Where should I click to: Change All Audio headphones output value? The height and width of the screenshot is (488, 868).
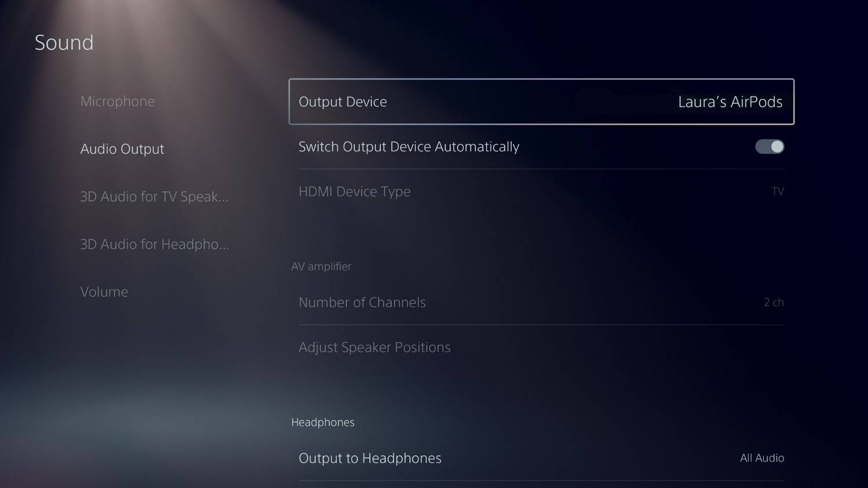tap(762, 458)
